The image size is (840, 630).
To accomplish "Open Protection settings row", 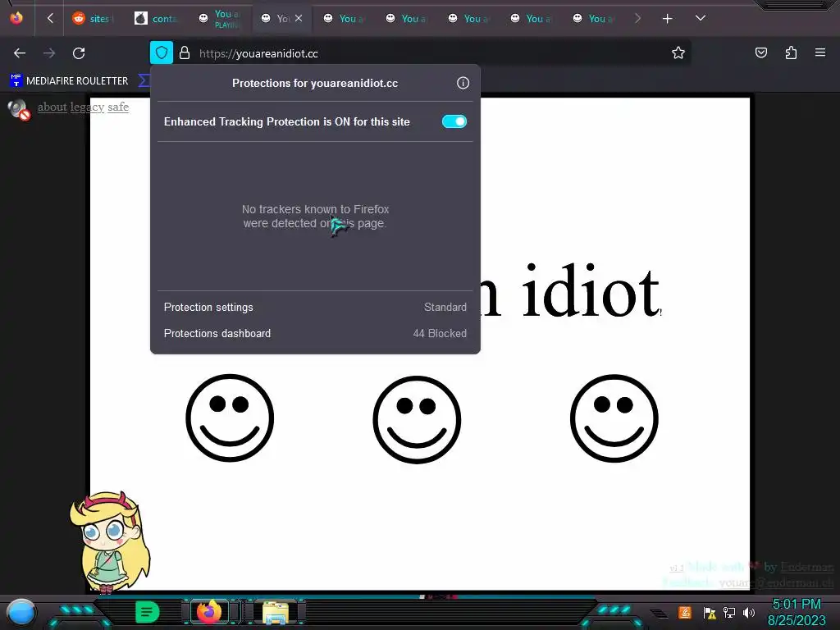I will [x=315, y=308].
